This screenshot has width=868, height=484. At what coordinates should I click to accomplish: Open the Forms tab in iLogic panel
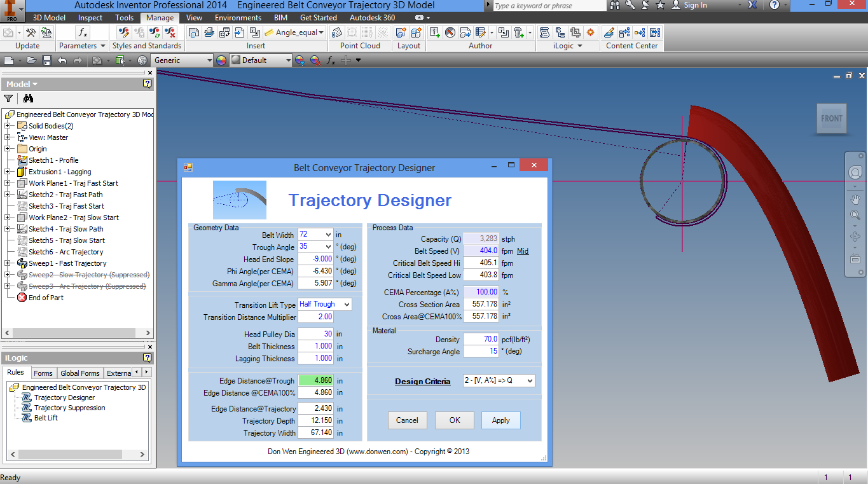click(x=43, y=373)
